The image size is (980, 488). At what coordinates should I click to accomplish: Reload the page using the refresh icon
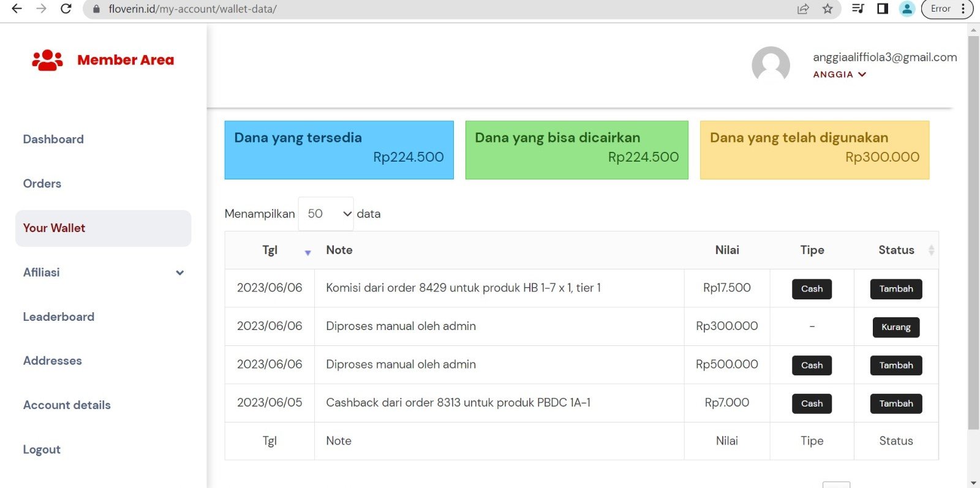click(66, 9)
